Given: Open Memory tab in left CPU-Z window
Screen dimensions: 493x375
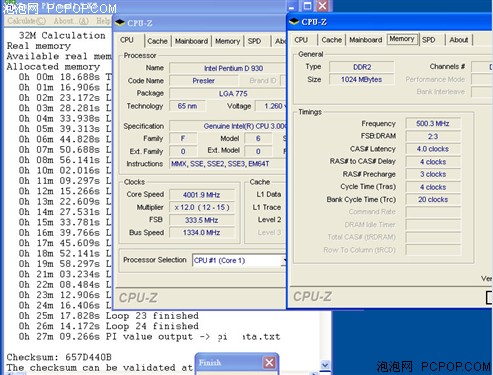Looking at the screenshot, I should pos(228,41).
